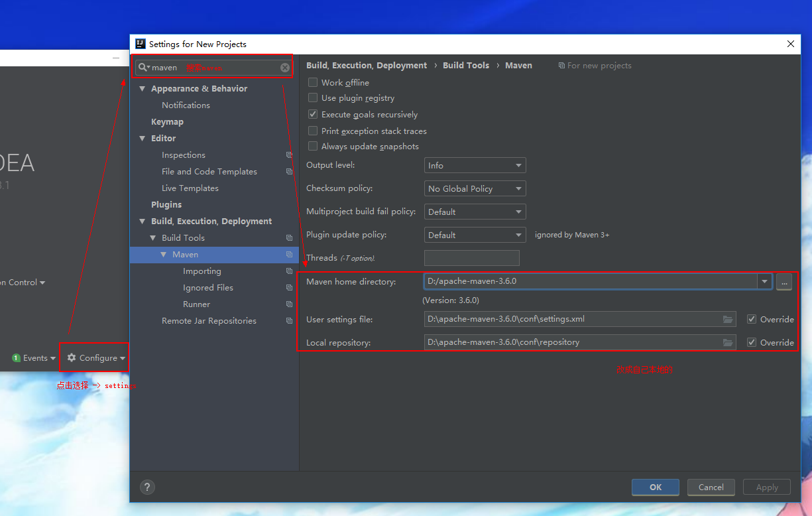
Task: Click the Cancel button
Action: [711, 487]
